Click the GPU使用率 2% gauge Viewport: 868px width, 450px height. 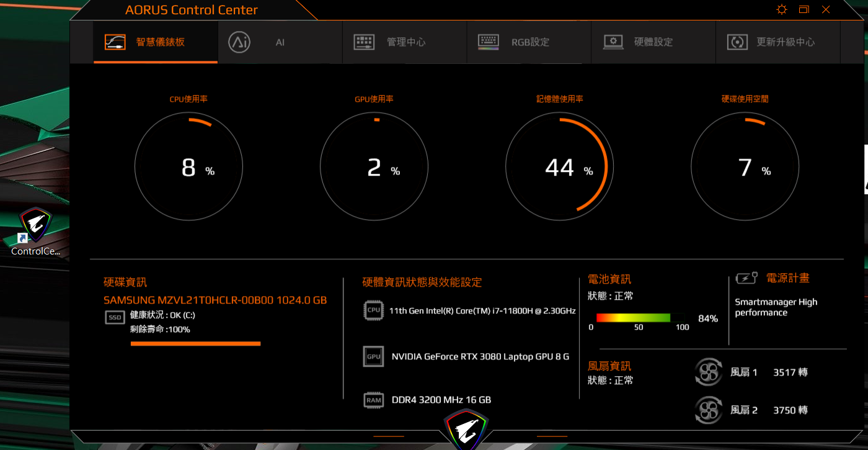click(374, 166)
